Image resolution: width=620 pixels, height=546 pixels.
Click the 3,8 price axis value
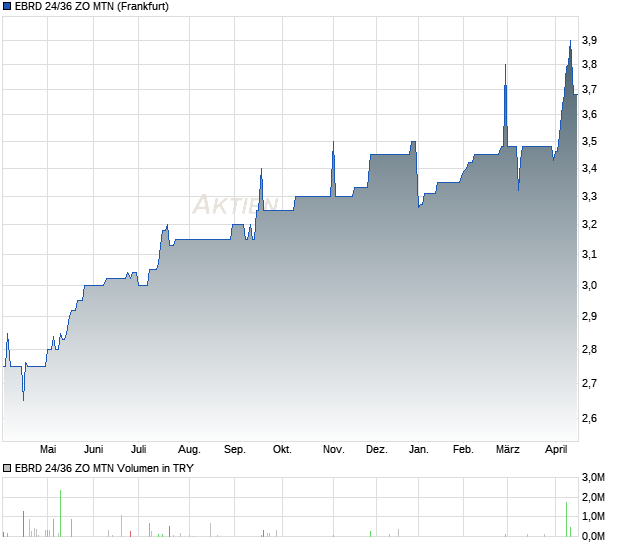click(589, 64)
